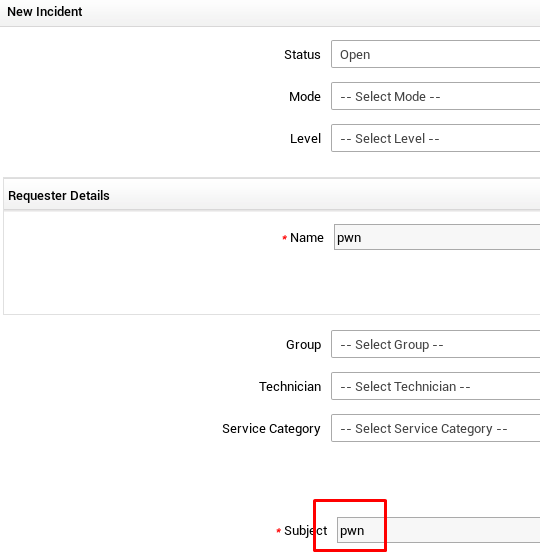Expand the Select Level dropdown

(436, 138)
